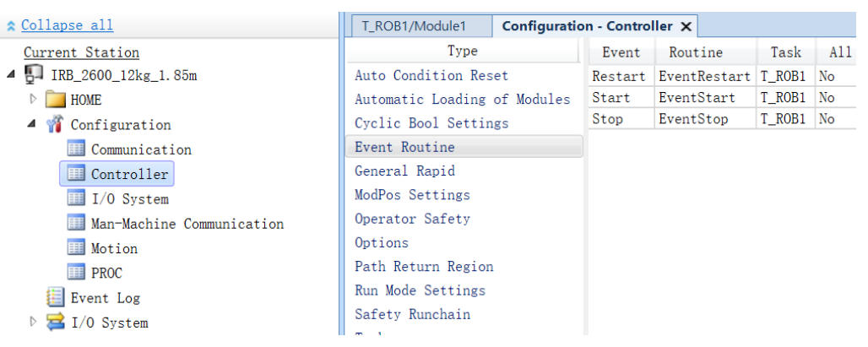
Task: Click the Communication table icon
Action: pyautogui.click(x=78, y=149)
